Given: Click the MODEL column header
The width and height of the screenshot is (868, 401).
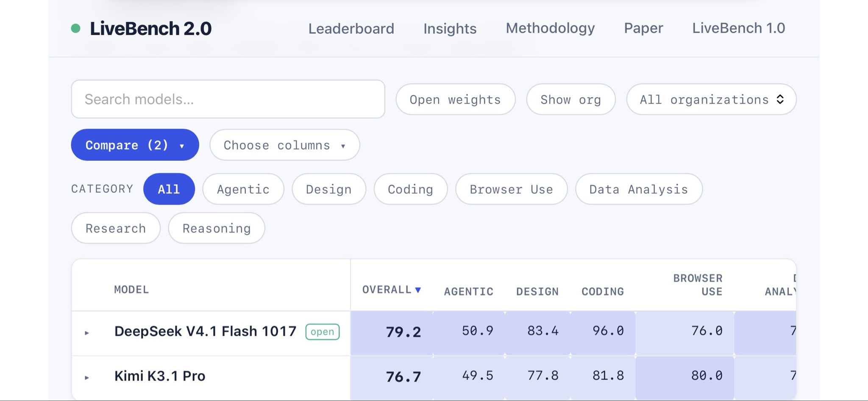Looking at the screenshot, I should 131,290.
